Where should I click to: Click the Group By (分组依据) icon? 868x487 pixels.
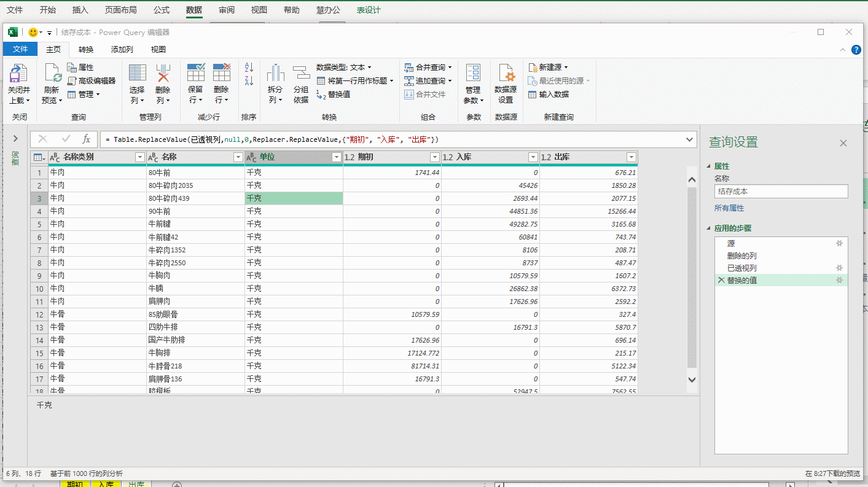pos(301,73)
